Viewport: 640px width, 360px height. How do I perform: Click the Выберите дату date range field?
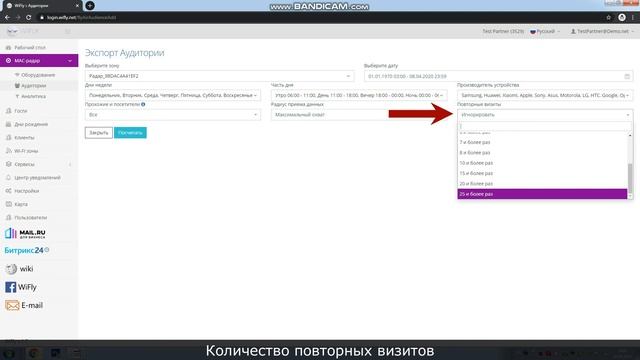pyautogui.click(x=498, y=76)
